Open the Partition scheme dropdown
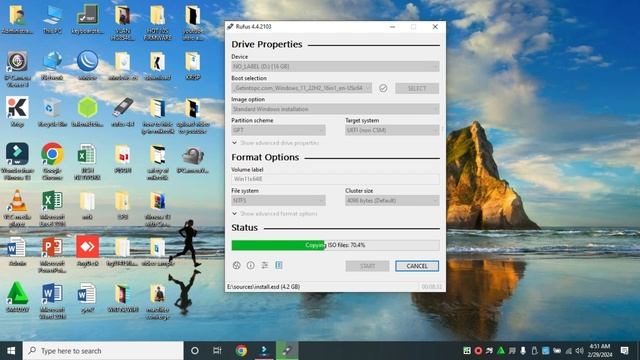The height and width of the screenshot is (360, 640). [x=278, y=130]
